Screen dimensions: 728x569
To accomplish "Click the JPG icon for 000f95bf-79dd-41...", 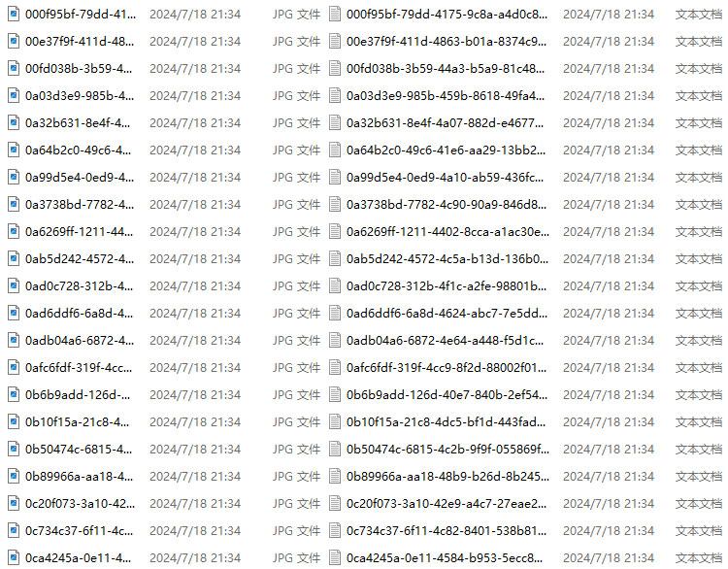I will coord(14,14).
